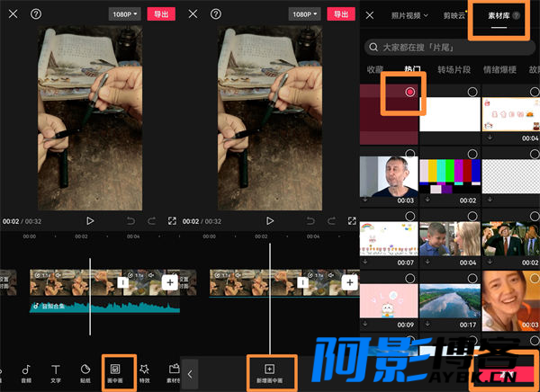Switch to the 转场片段 category tab
540x392 pixels.
tap(455, 69)
